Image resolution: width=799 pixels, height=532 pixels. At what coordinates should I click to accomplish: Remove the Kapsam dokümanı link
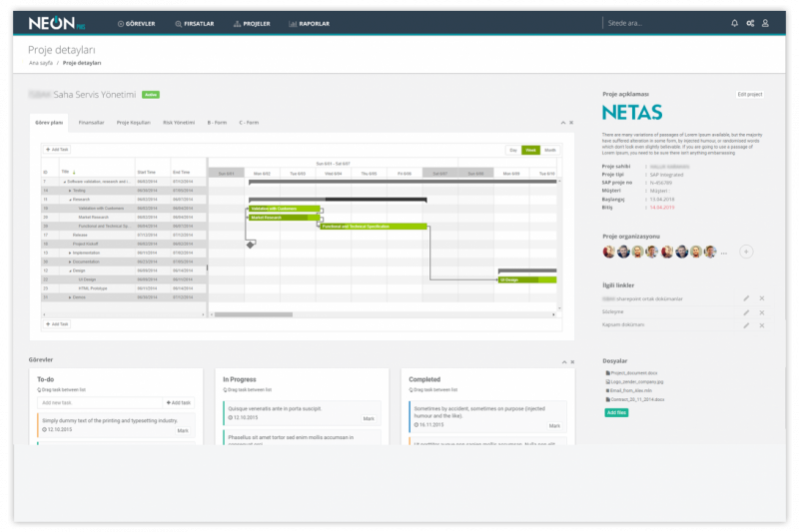click(x=762, y=325)
